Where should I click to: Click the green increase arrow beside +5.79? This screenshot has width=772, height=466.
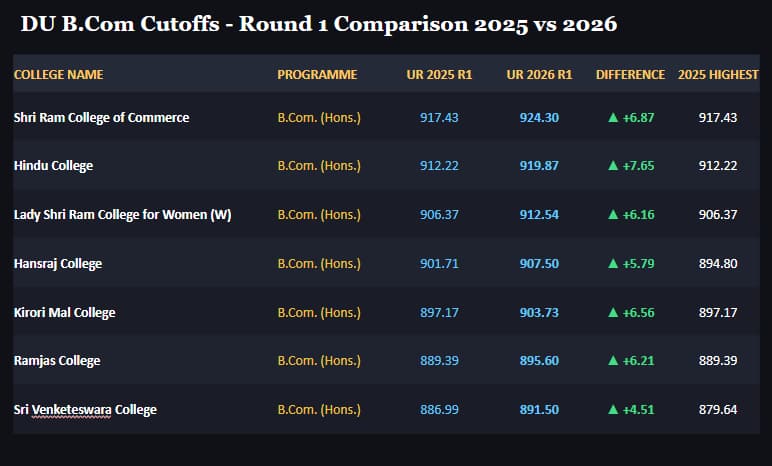click(x=613, y=264)
